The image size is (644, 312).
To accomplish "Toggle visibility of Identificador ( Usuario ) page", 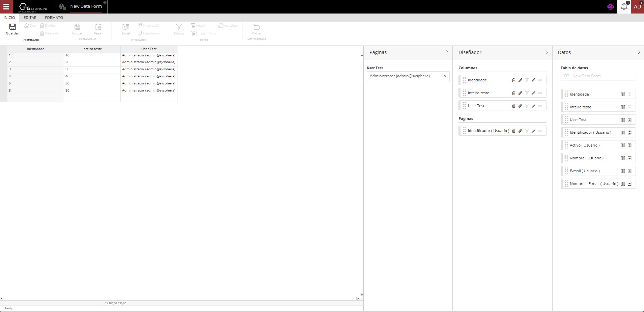I will (540, 131).
